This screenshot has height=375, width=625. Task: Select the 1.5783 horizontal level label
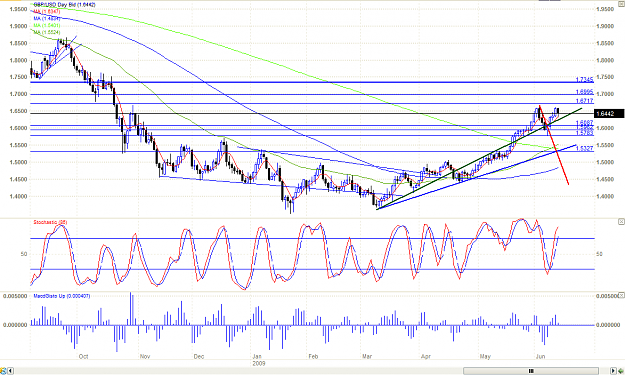584,133
